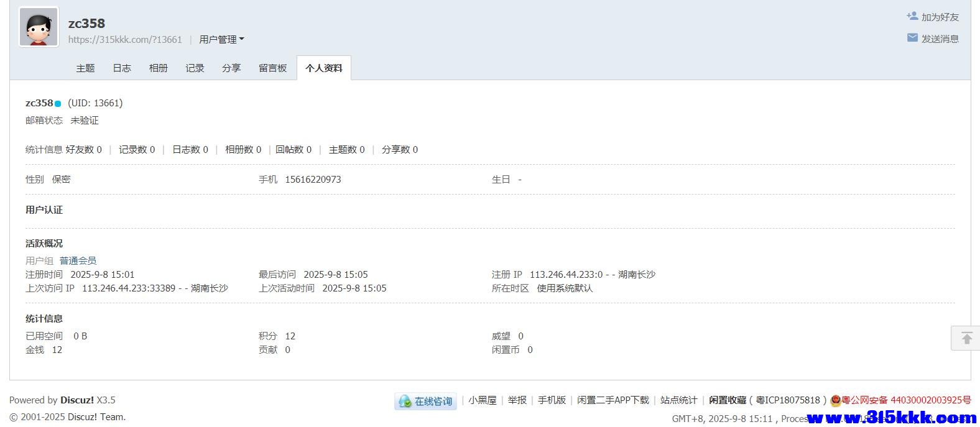
Task: Click the police badge filing icon
Action: (x=836, y=401)
